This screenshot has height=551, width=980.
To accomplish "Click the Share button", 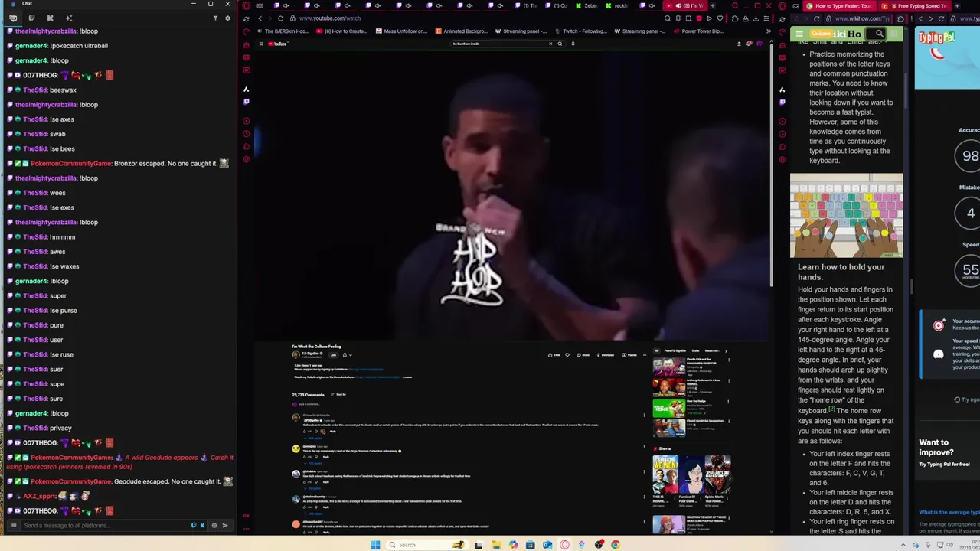I will (583, 355).
